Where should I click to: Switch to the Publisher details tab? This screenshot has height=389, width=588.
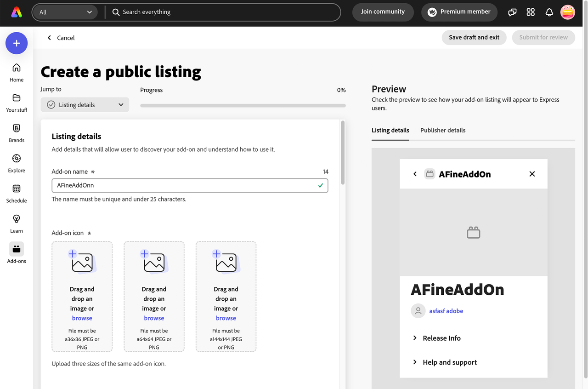[x=443, y=130]
